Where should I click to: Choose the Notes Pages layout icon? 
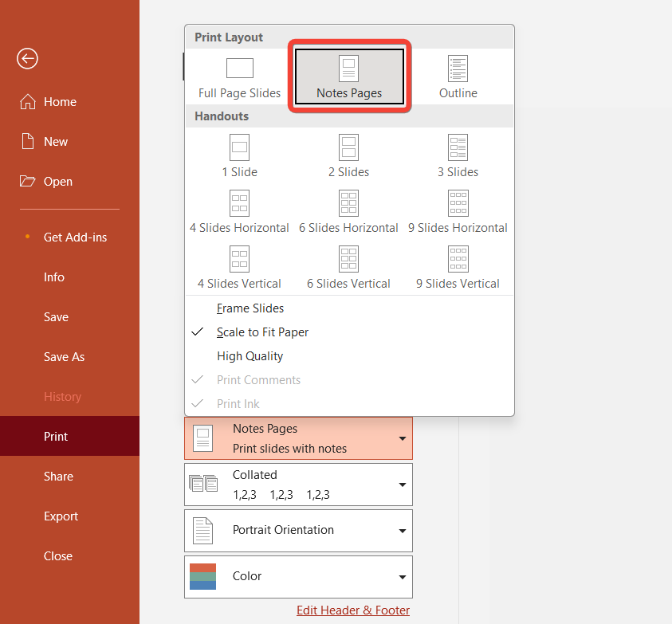(x=348, y=69)
